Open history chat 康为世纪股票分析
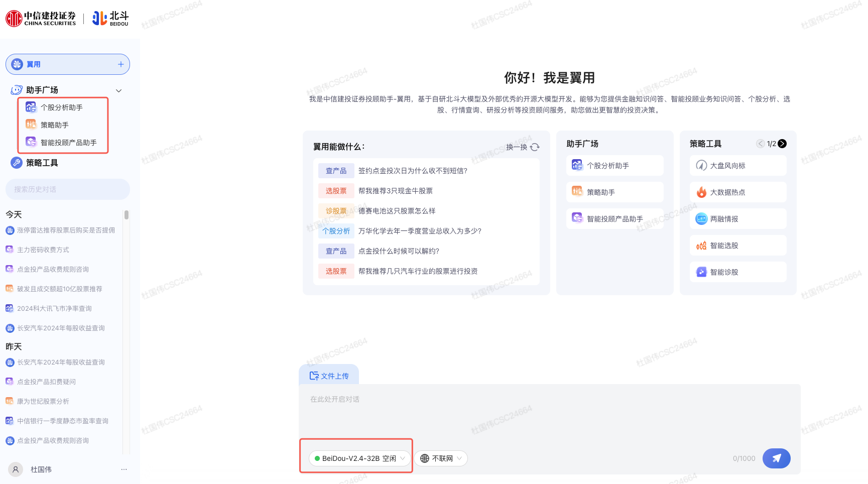This screenshot has width=868, height=484. [38, 402]
